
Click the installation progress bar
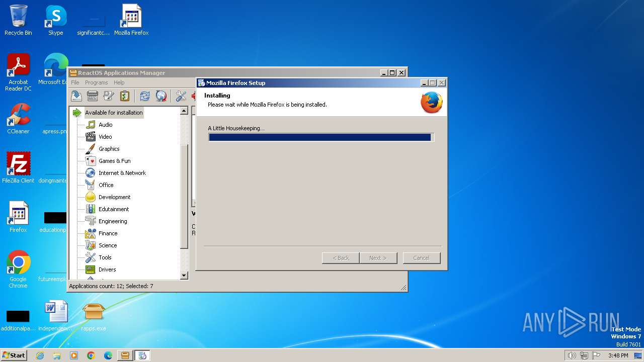point(321,137)
